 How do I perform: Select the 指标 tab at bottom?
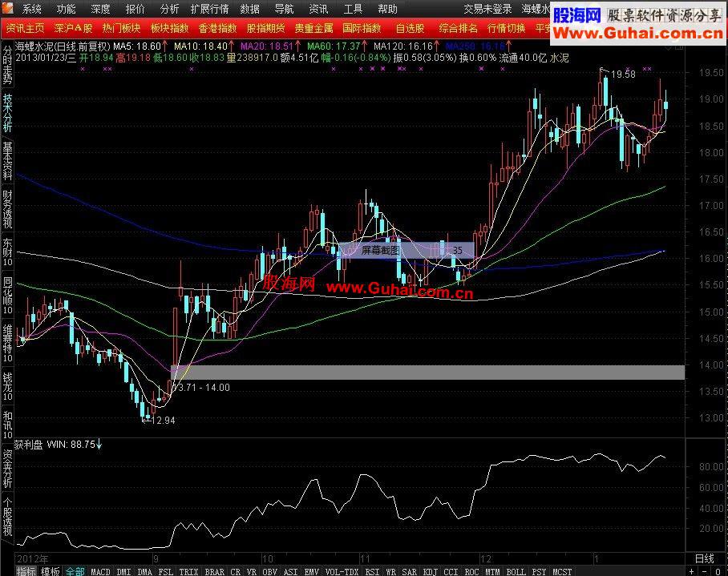[26, 571]
